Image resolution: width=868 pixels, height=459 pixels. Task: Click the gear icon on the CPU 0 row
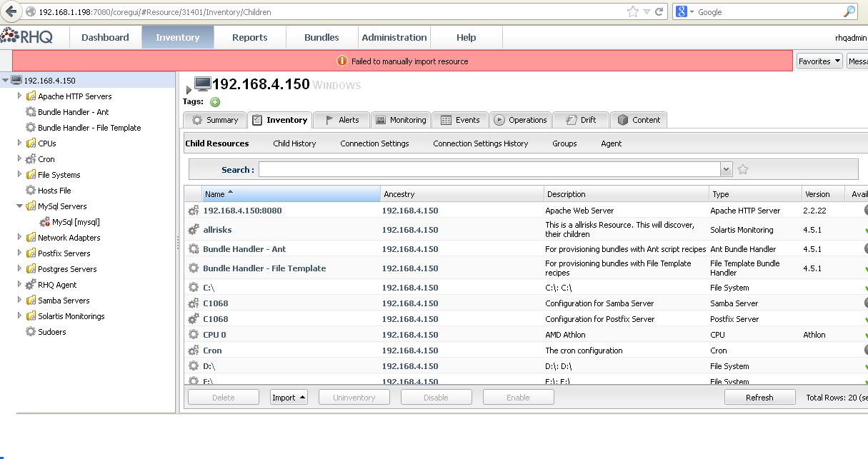click(x=193, y=334)
